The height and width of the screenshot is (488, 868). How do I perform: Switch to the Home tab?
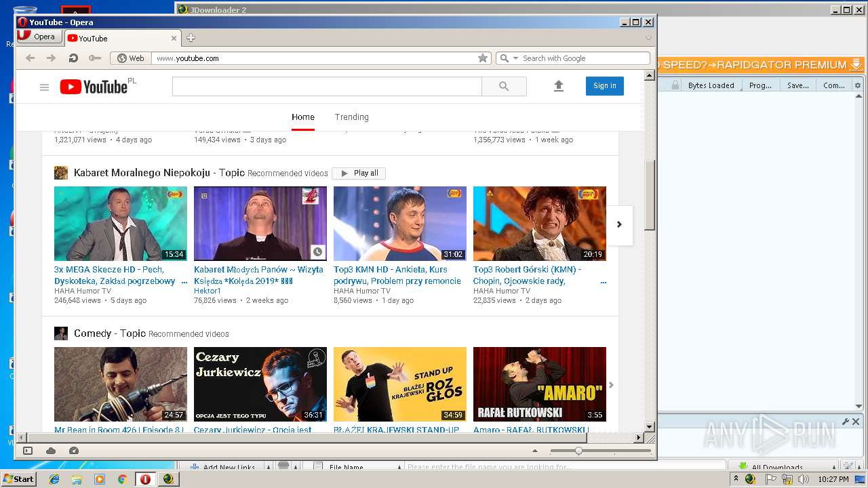[303, 117]
